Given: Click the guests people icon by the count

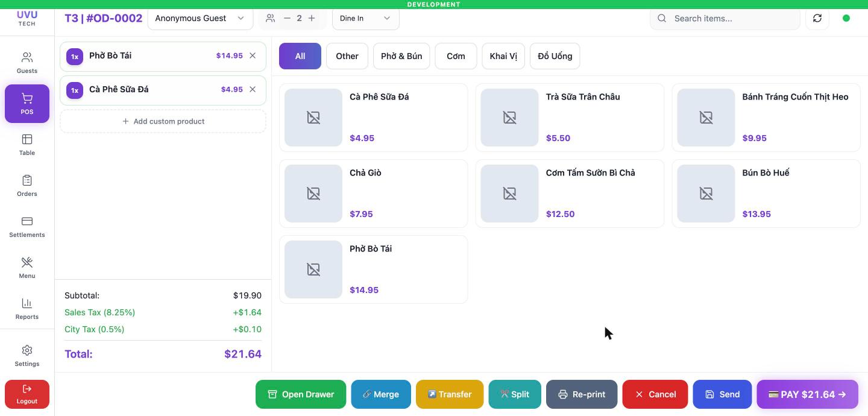Looking at the screenshot, I should [x=270, y=18].
